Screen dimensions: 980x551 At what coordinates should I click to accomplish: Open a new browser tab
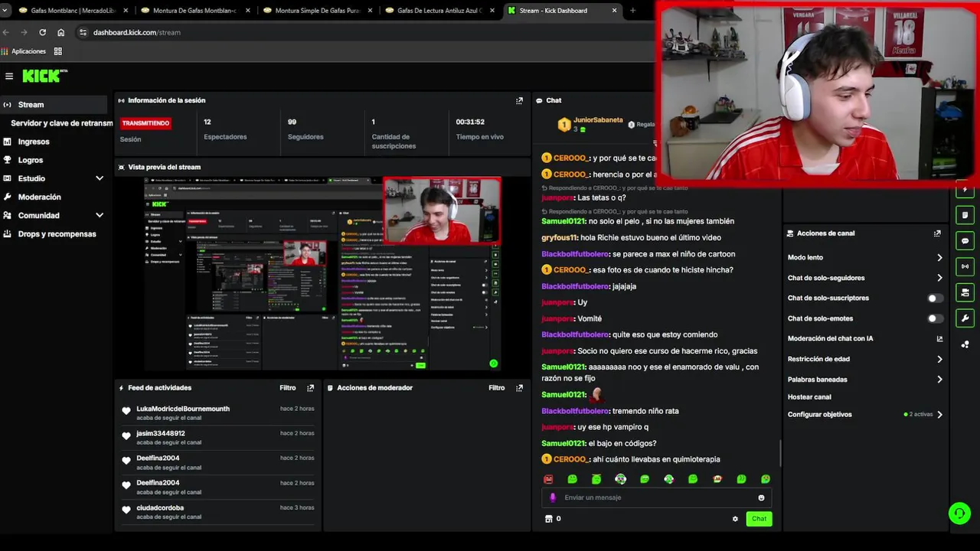[632, 11]
